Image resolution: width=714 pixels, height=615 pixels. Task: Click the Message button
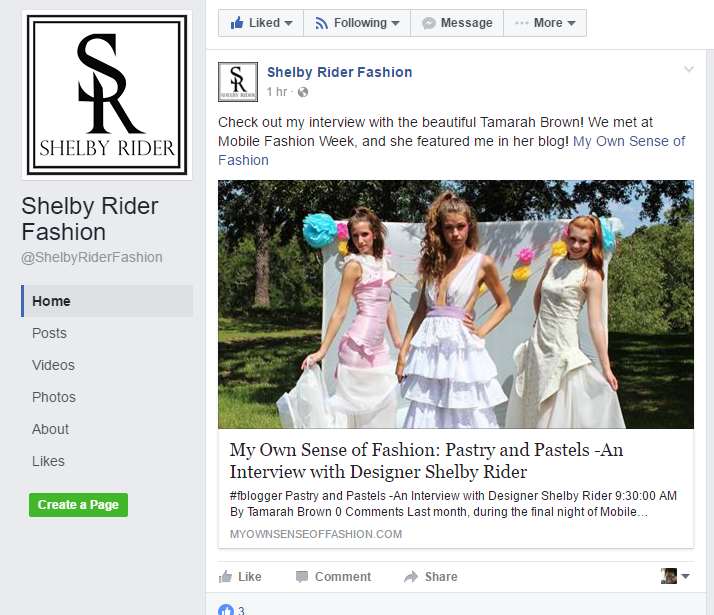[x=457, y=23]
